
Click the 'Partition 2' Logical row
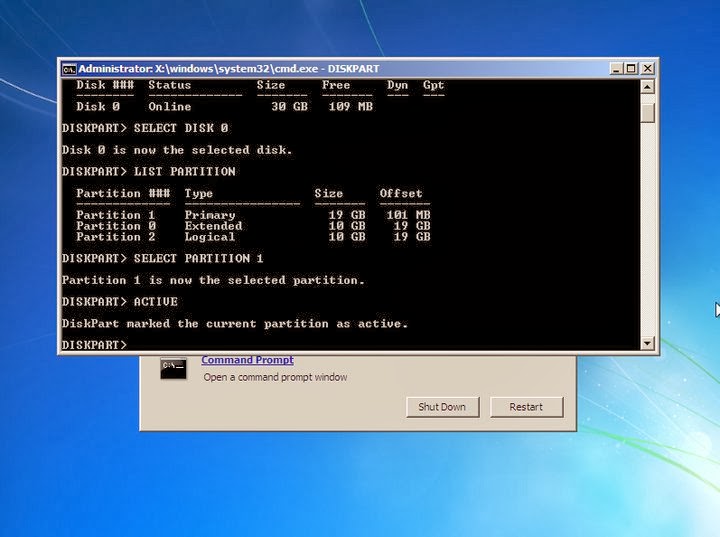(x=253, y=237)
